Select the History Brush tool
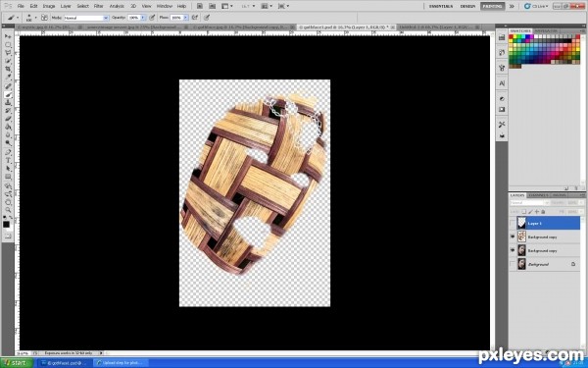This screenshot has width=588, height=368. point(8,111)
